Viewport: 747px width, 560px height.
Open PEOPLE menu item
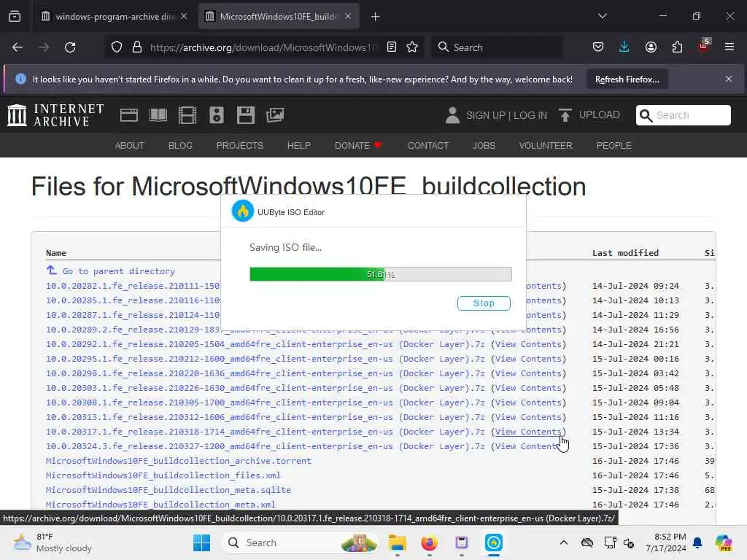point(614,146)
